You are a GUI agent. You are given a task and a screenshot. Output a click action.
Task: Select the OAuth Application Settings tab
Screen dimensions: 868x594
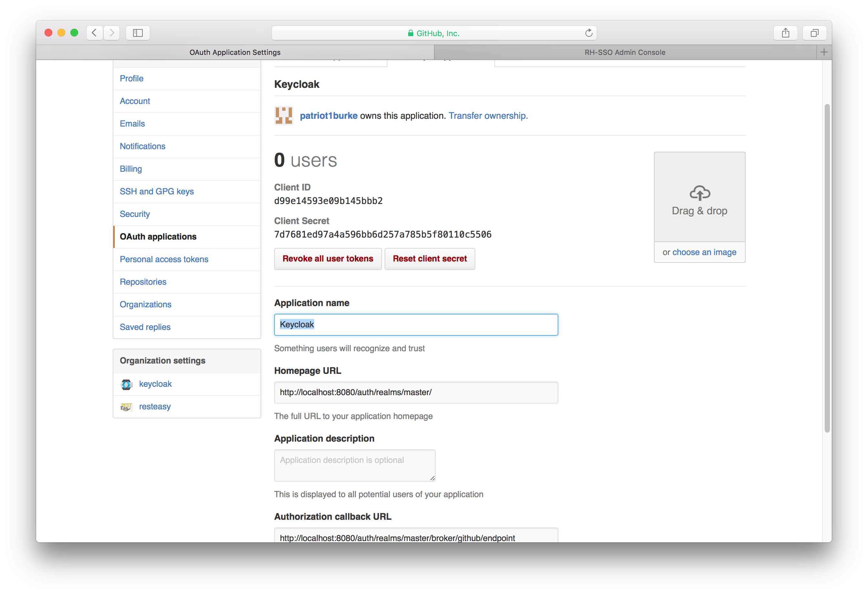pyautogui.click(x=235, y=52)
